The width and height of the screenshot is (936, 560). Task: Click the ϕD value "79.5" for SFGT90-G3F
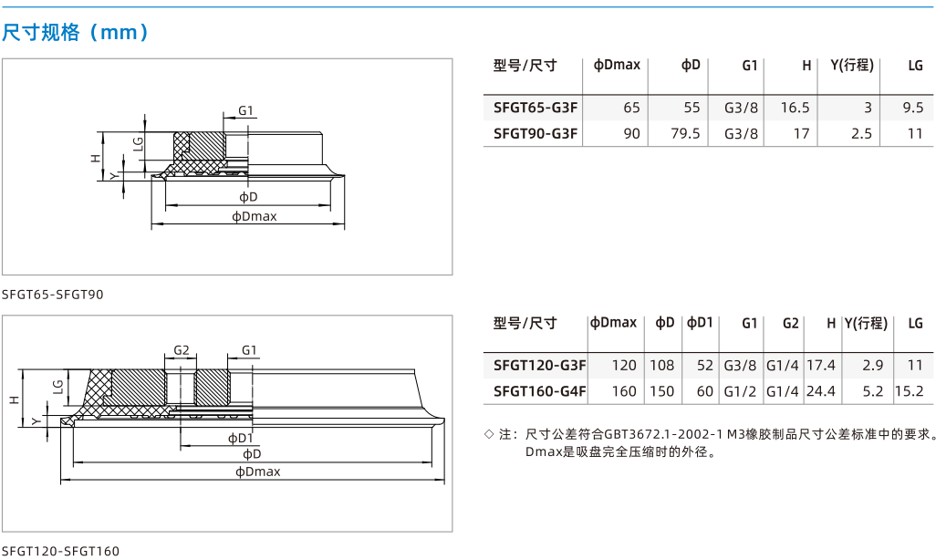[685, 134]
